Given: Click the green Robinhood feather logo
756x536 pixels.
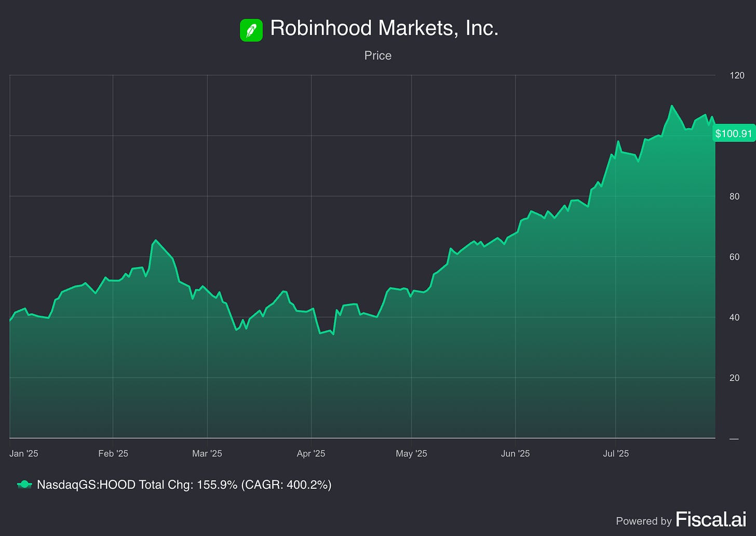Looking at the screenshot, I should pos(251,30).
